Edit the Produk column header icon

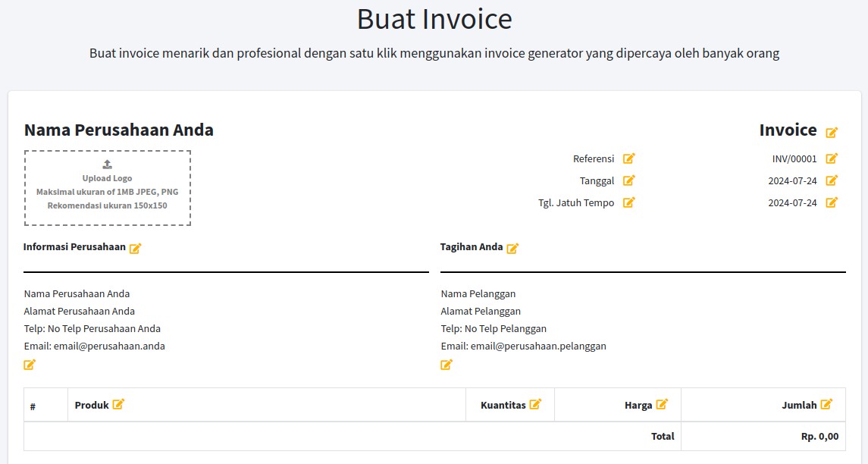point(118,404)
